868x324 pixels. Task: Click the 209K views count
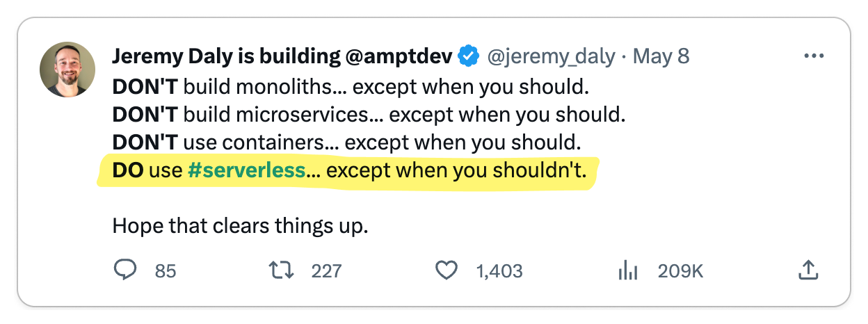(680, 271)
